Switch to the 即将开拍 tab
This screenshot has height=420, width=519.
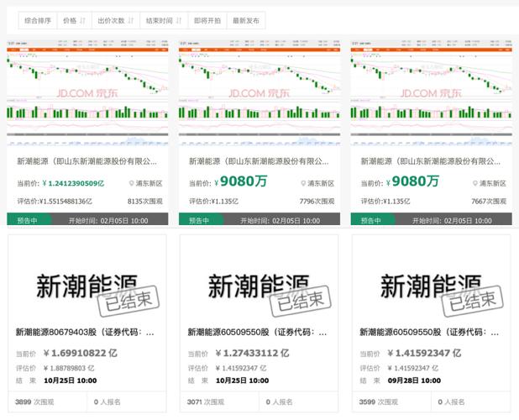click(x=207, y=20)
